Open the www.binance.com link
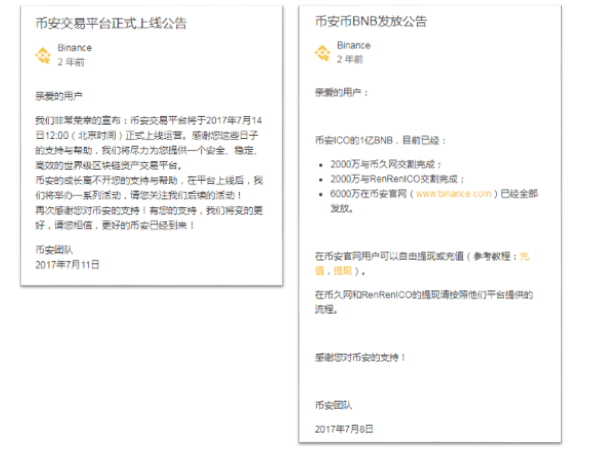 click(x=453, y=194)
